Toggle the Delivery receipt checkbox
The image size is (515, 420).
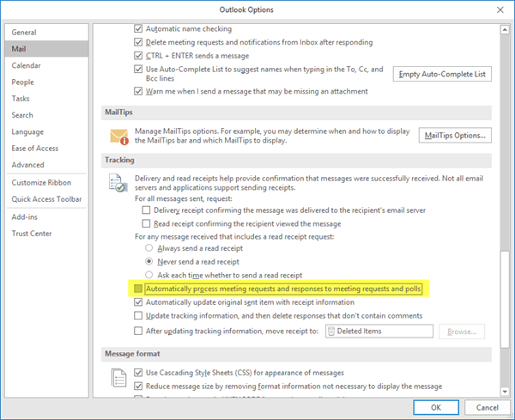pyautogui.click(x=147, y=210)
